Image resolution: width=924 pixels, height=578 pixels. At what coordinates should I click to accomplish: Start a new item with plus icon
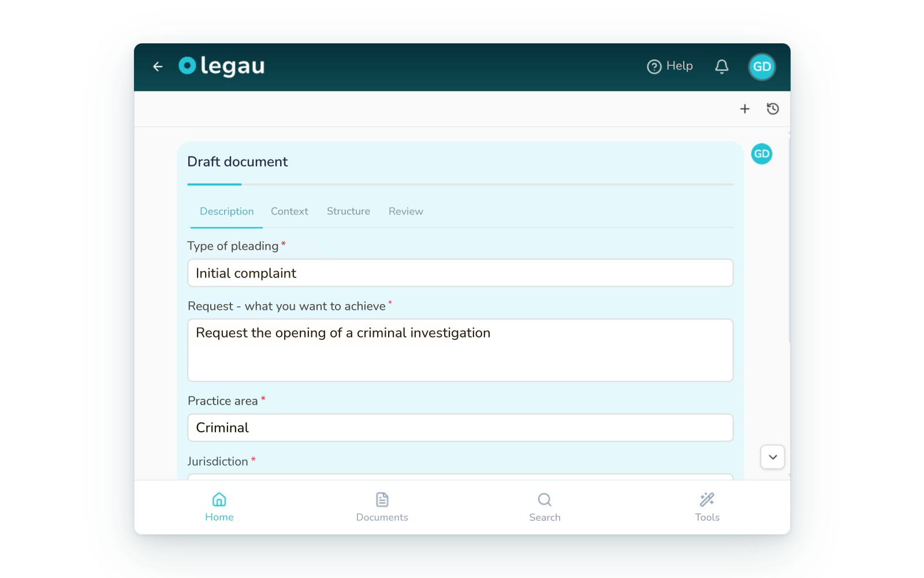(745, 109)
